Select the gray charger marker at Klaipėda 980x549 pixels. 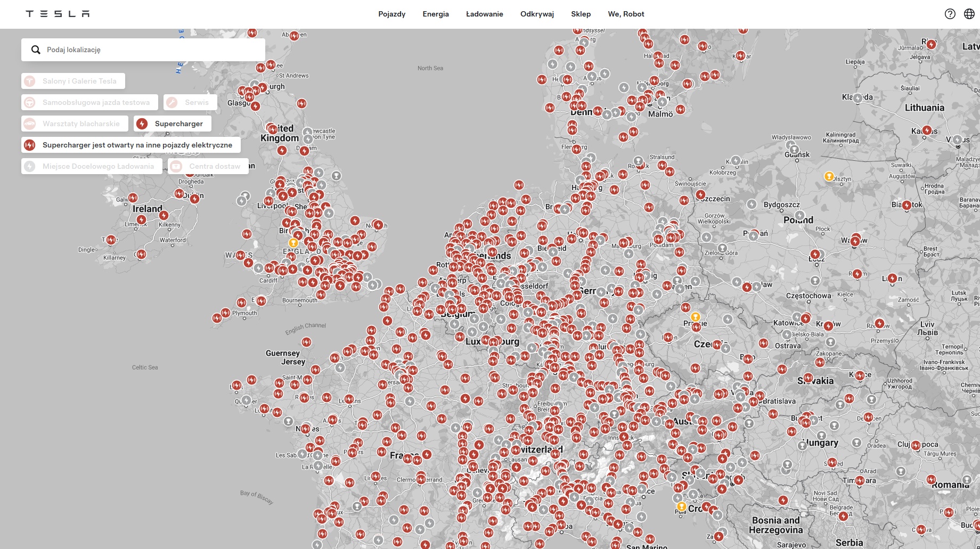[x=857, y=98]
